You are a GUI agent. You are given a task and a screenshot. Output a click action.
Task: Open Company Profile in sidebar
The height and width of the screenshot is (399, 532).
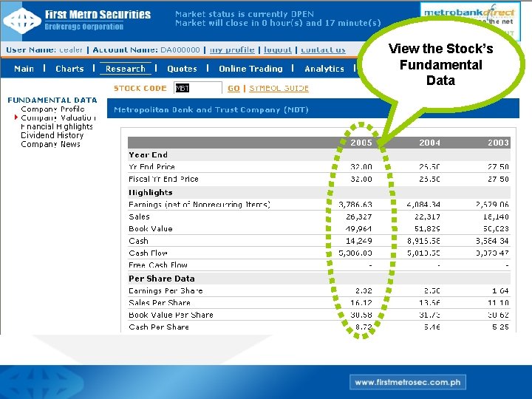[x=52, y=109]
